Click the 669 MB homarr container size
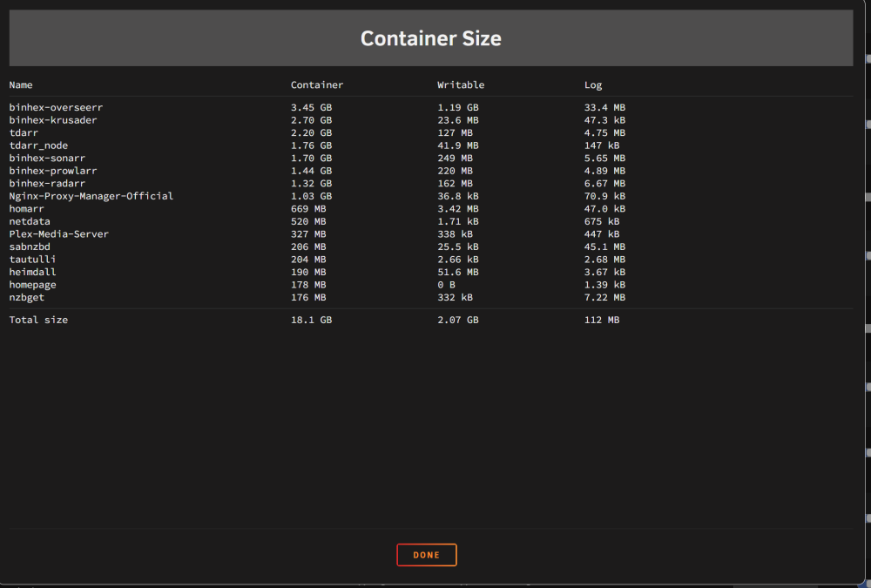This screenshot has width=871, height=588. pos(308,209)
